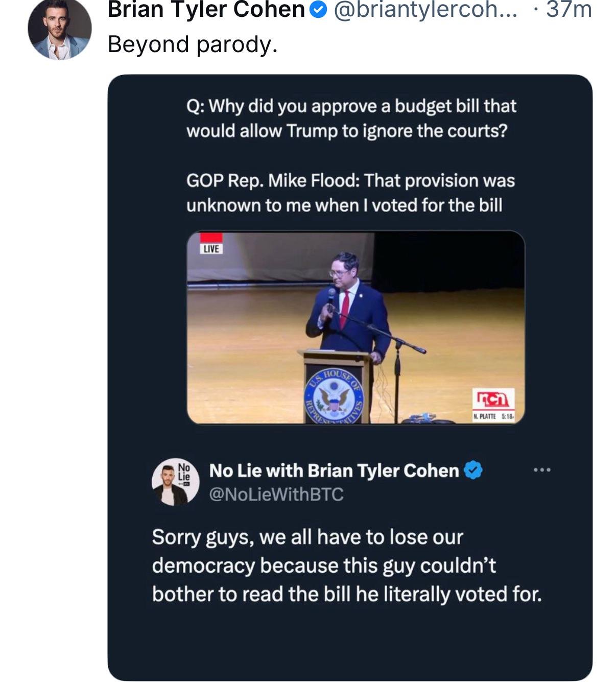This screenshot has height=682, width=616.
Task: Open the @NoLieWithBTC handle
Action: tap(276, 495)
